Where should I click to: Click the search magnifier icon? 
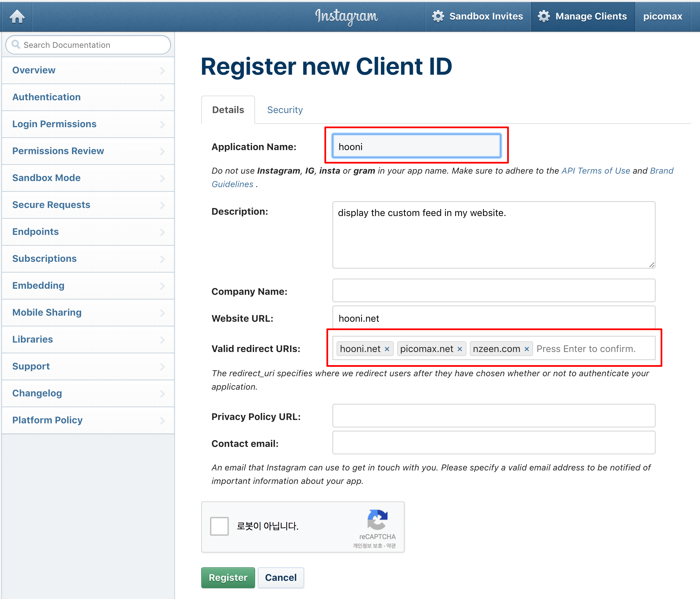coord(15,44)
